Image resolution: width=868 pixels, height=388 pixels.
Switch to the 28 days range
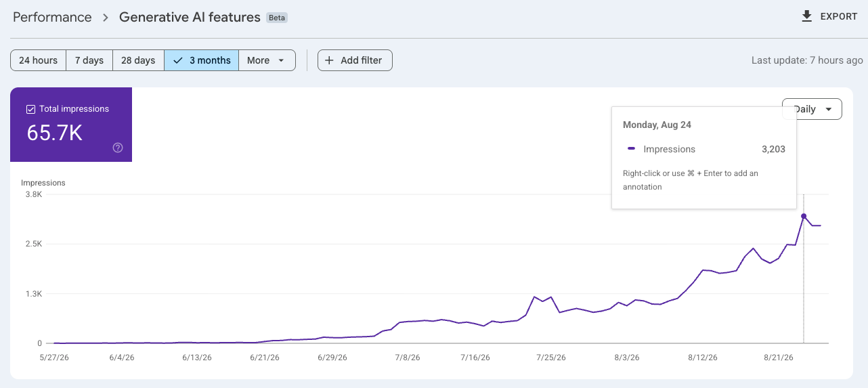(x=138, y=60)
